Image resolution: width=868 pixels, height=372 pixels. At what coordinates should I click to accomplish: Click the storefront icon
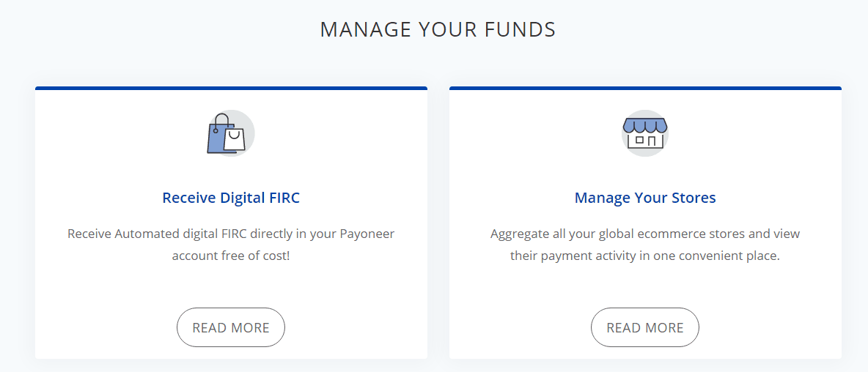645,133
